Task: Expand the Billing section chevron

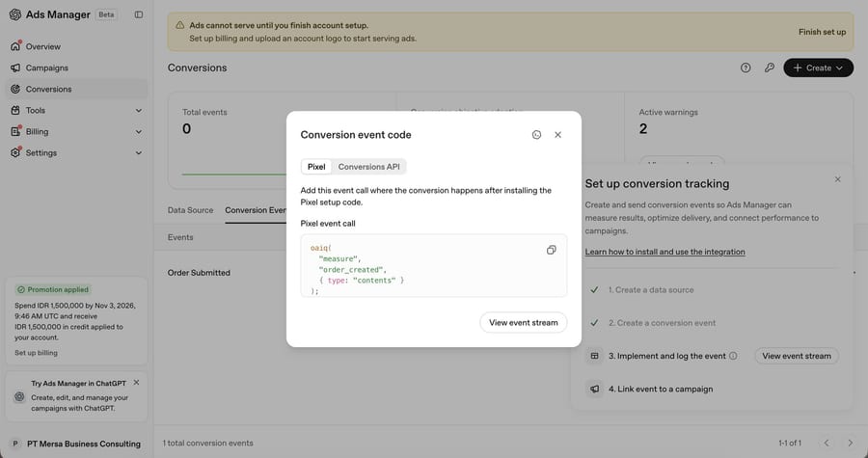Action: [x=138, y=132]
